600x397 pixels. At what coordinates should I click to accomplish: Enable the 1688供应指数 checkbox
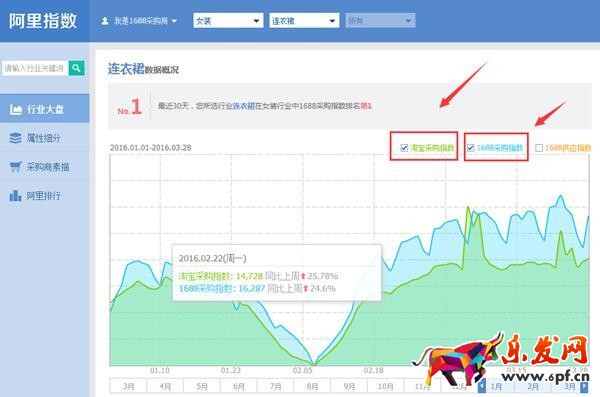[539, 148]
